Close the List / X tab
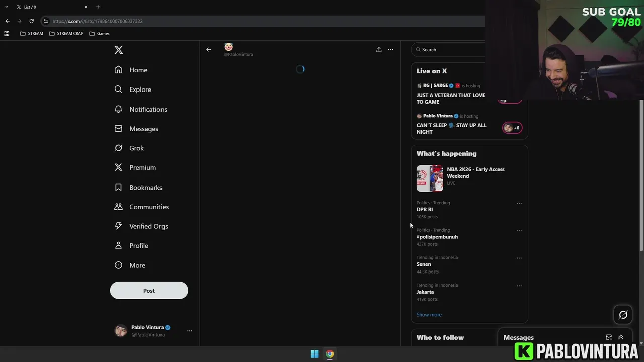Screen dimensions: 644x362 click(86, 7)
